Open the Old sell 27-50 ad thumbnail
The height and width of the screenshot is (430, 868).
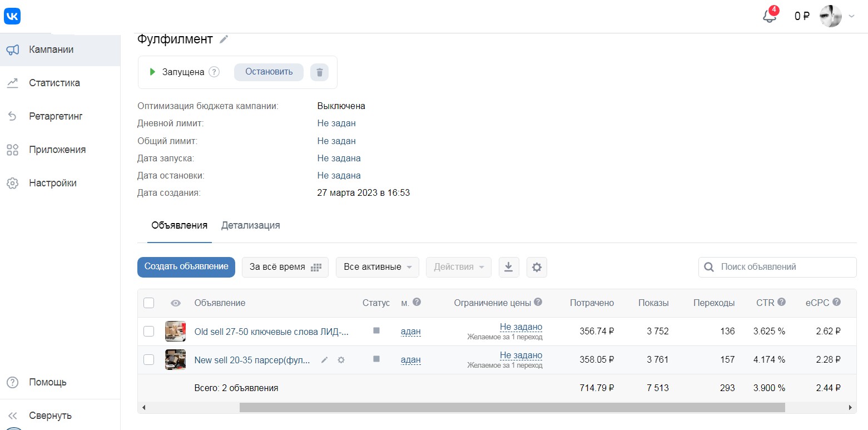pos(175,332)
